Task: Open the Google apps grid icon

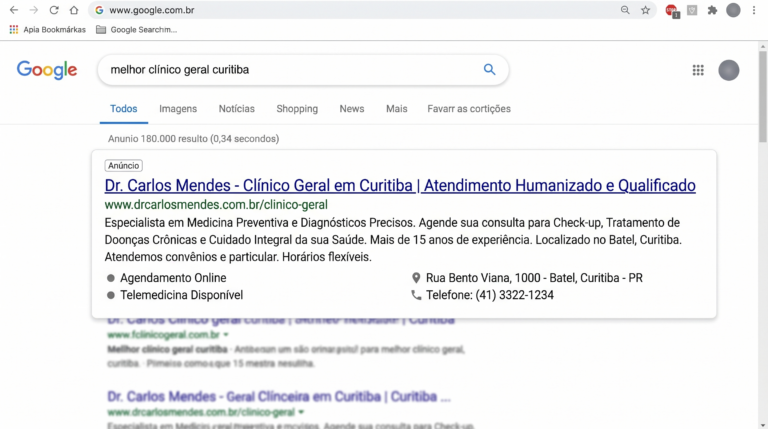Action: (x=698, y=70)
